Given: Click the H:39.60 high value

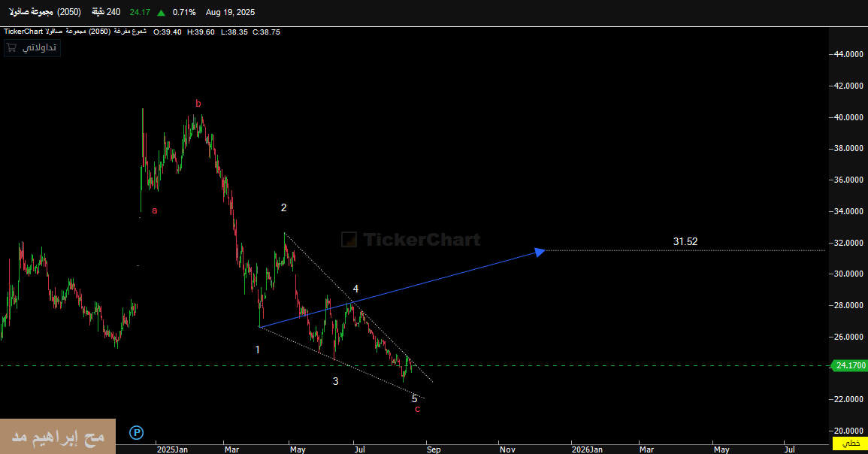Looking at the screenshot, I should pos(201,32).
